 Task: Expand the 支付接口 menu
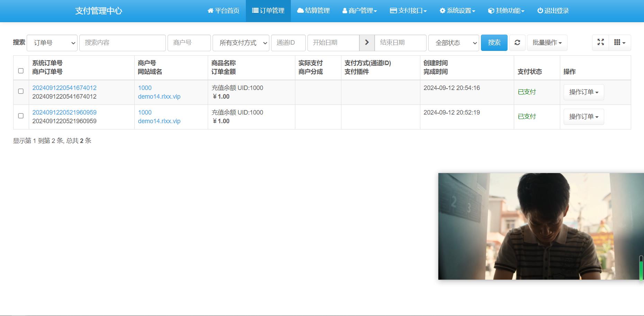pyautogui.click(x=408, y=11)
